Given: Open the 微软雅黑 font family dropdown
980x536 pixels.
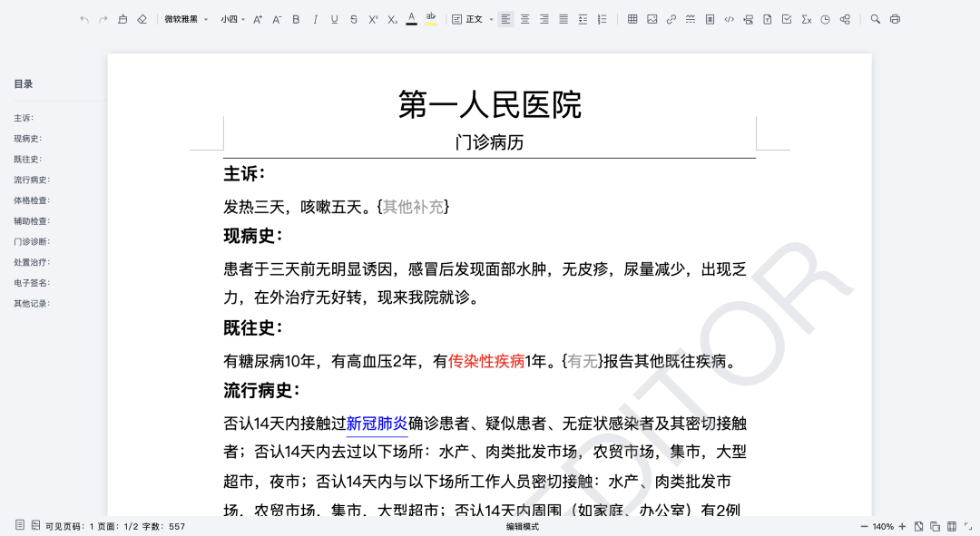Looking at the screenshot, I should 186,18.
